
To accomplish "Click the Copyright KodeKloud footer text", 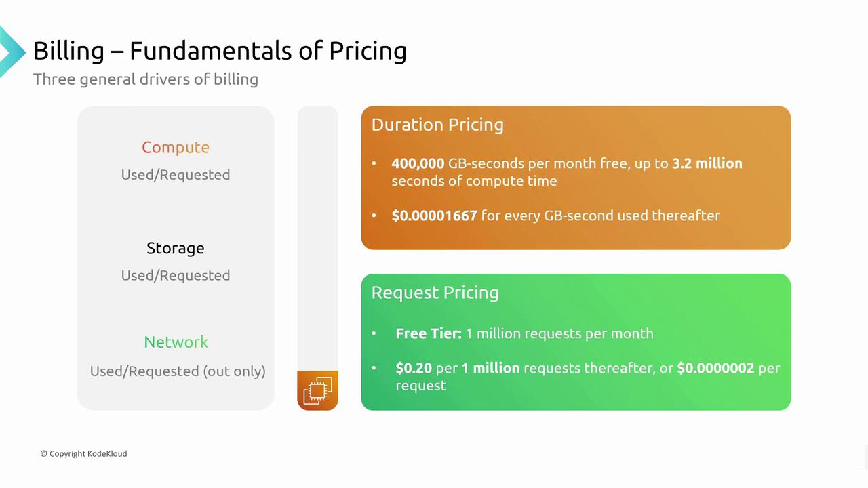I will click(x=83, y=453).
